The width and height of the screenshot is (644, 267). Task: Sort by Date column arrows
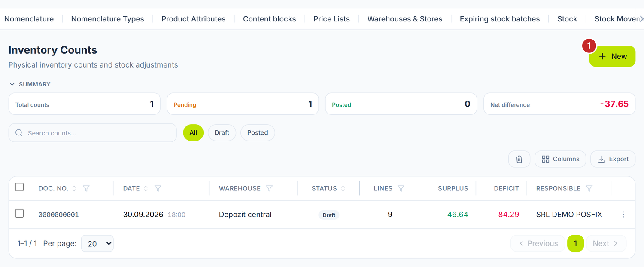click(146, 188)
